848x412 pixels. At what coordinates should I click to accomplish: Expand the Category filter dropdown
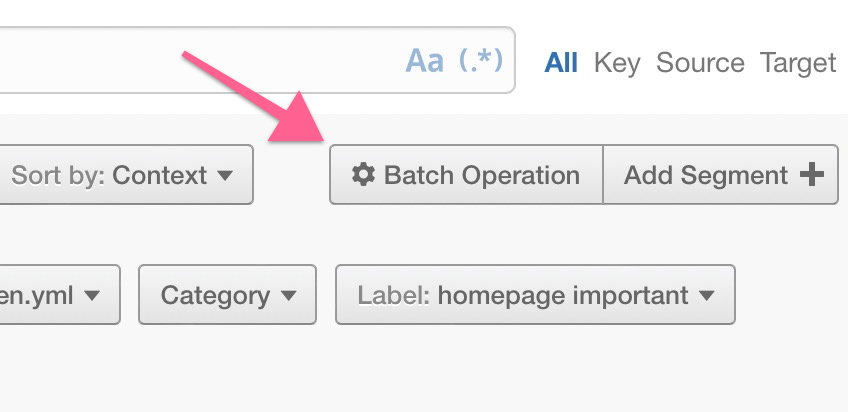click(228, 295)
